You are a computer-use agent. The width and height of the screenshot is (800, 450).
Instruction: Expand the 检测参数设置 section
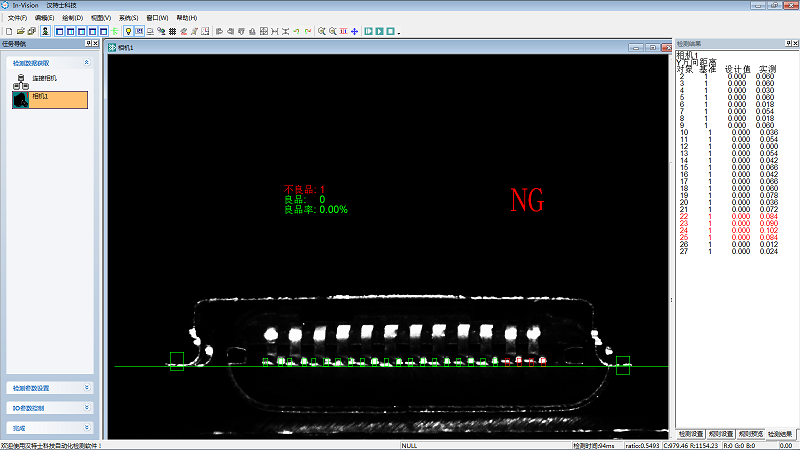click(x=86, y=388)
